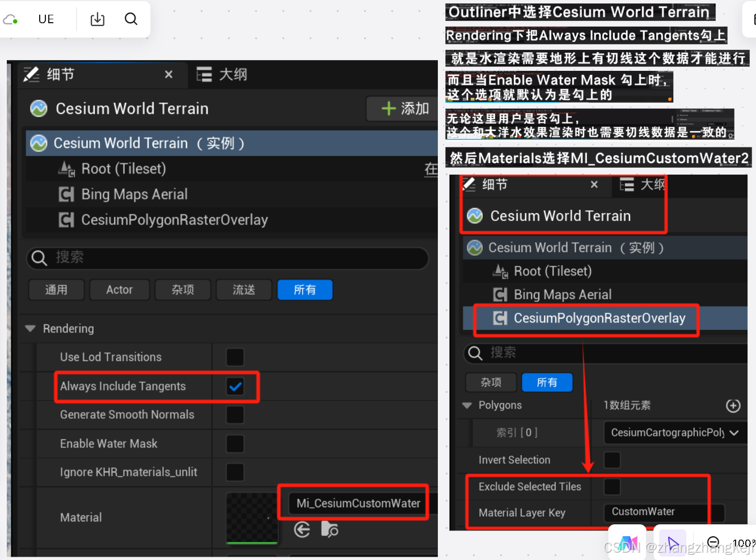756x560 pixels.
Task: Select the 流送 filter button
Action: click(x=244, y=290)
